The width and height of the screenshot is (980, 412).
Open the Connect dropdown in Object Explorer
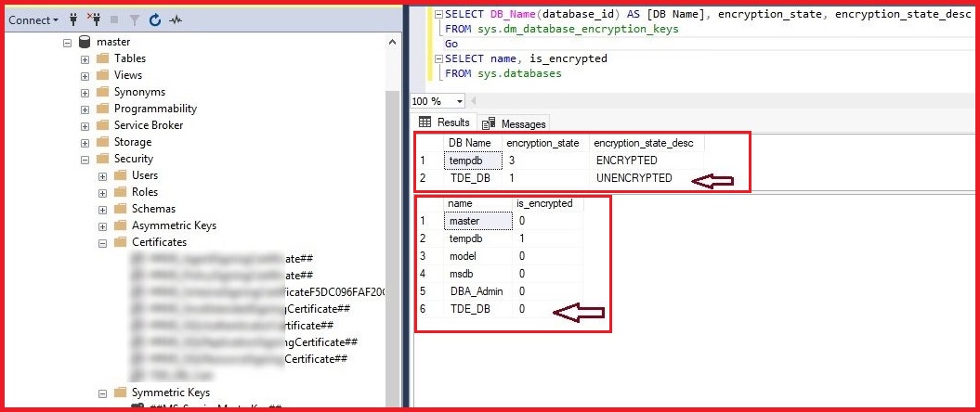(33, 20)
